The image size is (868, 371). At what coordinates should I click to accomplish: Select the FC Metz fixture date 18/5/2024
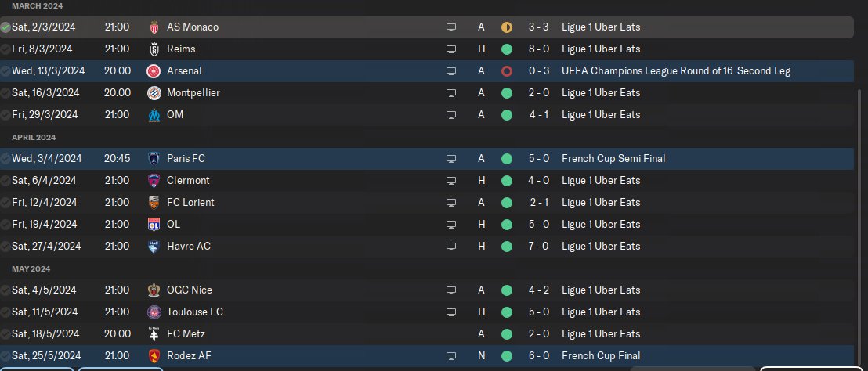tap(45, 334)
